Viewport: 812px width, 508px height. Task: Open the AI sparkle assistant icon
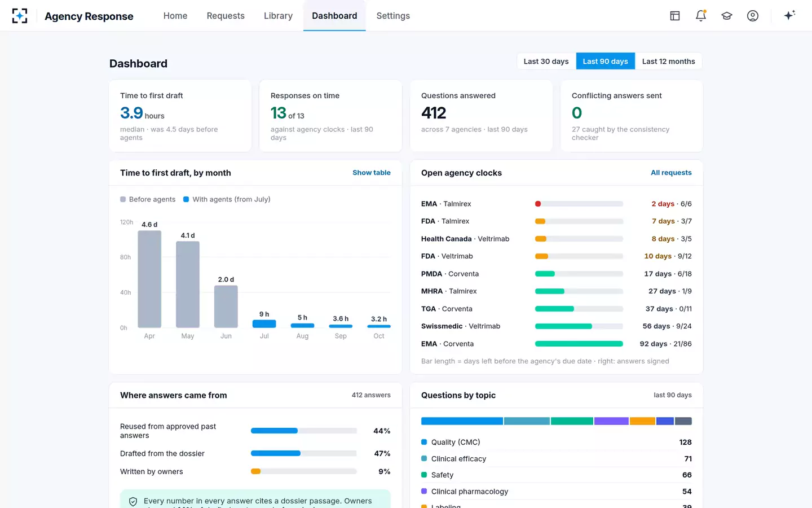point(789,15)
